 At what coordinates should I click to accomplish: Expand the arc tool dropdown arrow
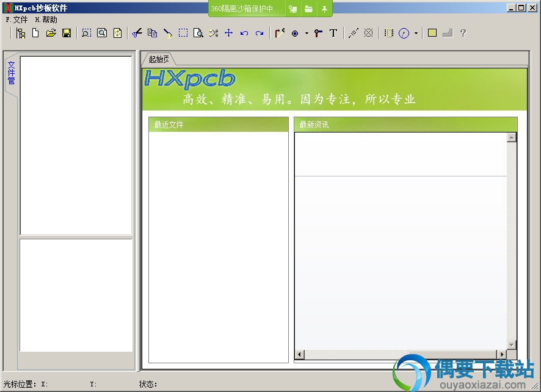416,34
